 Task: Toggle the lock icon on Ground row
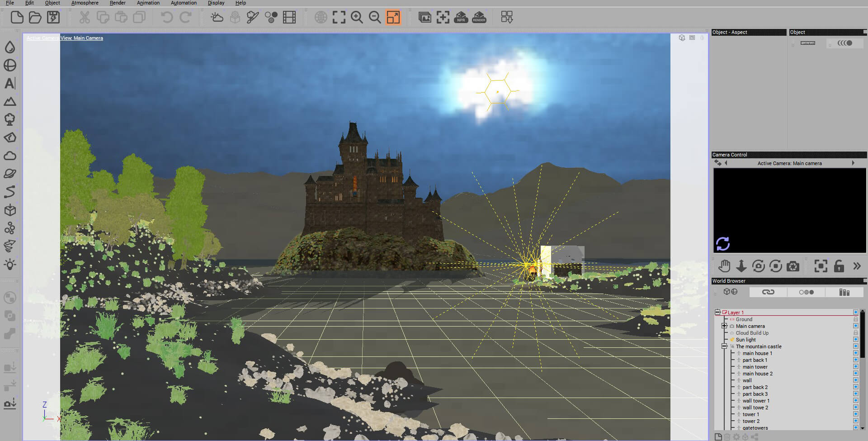tap(856, 319)
